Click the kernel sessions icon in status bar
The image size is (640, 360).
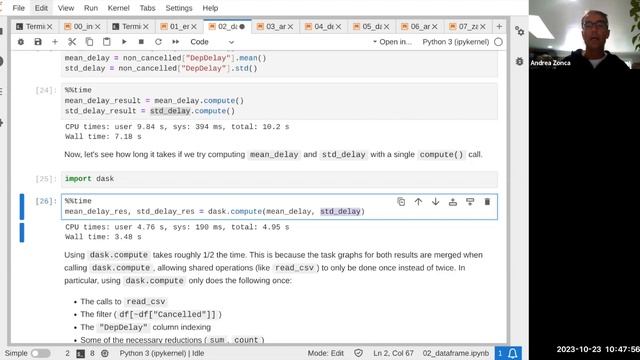tap(104, 353)
